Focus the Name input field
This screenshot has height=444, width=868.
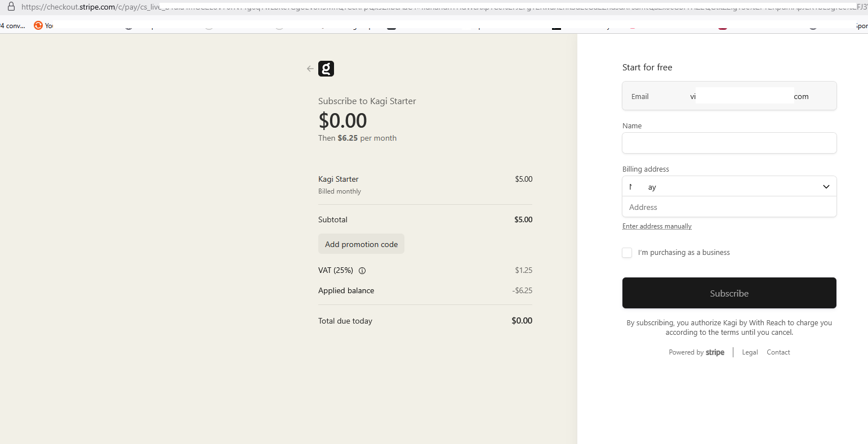729,143
